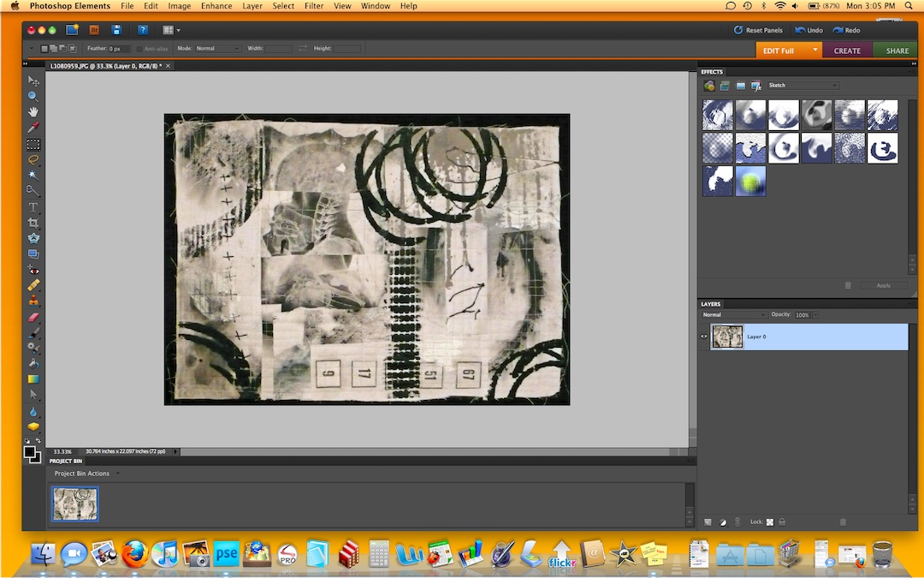Choose the Horizontal Type tool
Viewport: 924px width, 578px height.
point(33,206)
